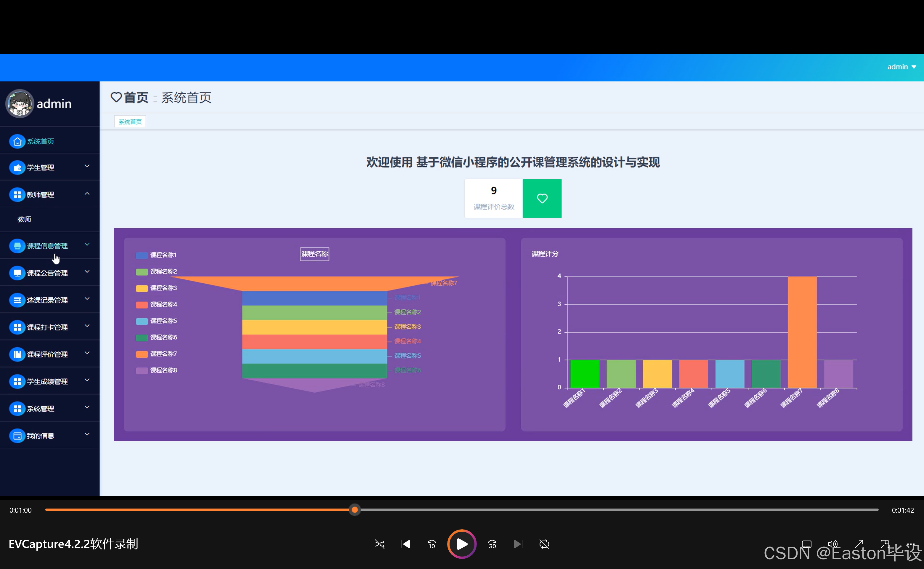This screenshot has height=569, width=924.
Task: Click the 课程打卡管理 grid icon
Action: (x=17, y=327)
